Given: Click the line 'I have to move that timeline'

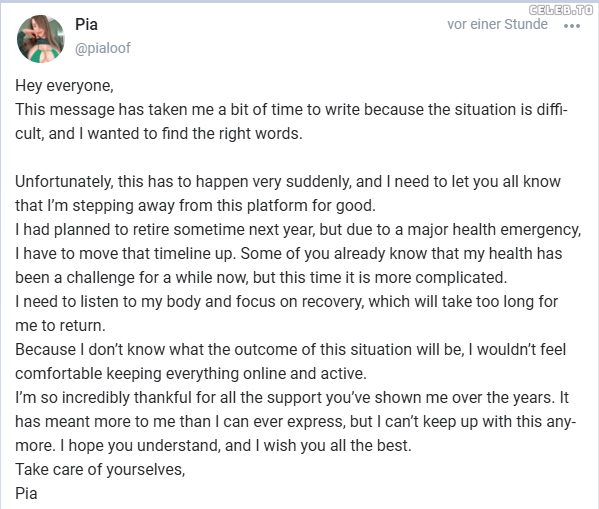Looking at the screenshot, I should [288, 254].
